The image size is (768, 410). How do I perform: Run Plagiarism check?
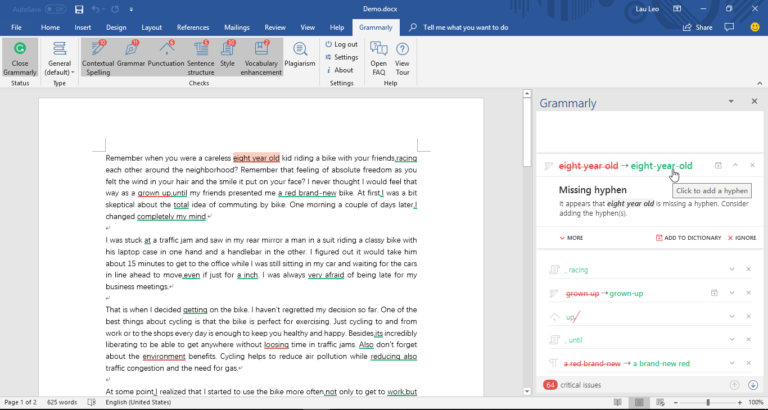click(x=300, y=54)
